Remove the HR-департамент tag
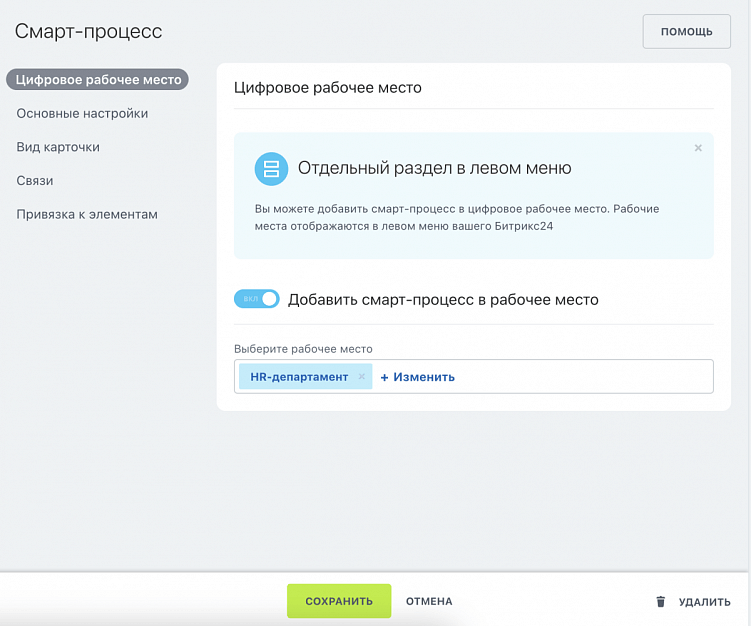 [362, 376]
